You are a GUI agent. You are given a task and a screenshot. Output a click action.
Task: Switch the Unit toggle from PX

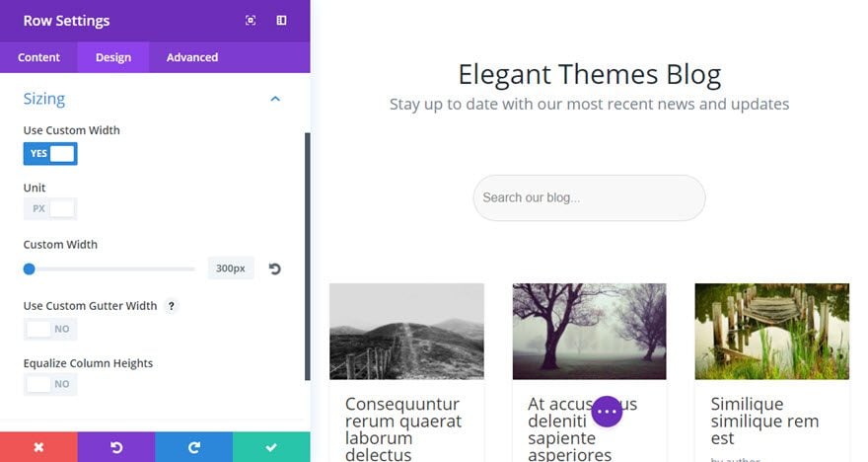[x=50, y=209]
